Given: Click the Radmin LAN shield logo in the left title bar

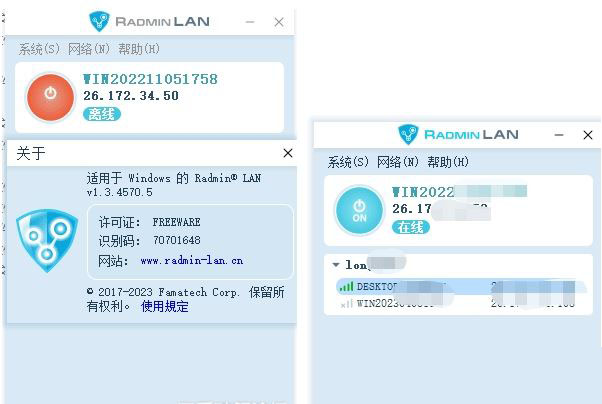Looking at the screenshot, I should pos(99,21).
